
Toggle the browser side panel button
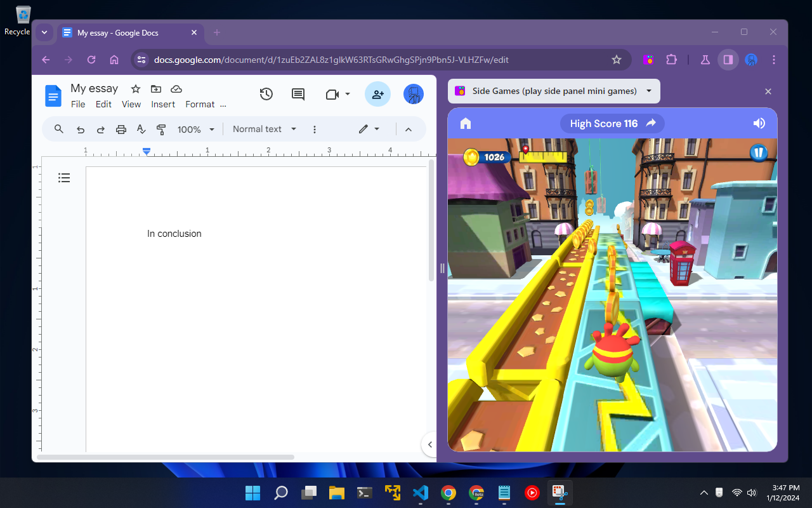click(728, 60)
